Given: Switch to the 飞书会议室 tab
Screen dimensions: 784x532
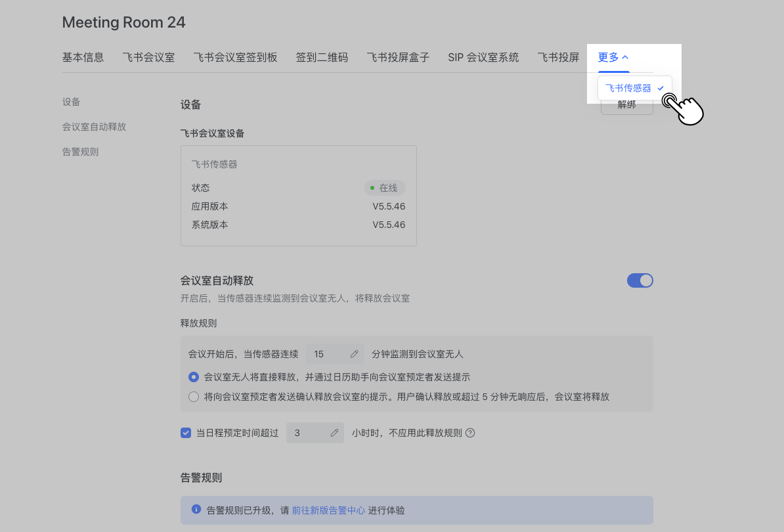Looking at the screenshot, I should 148,58.
